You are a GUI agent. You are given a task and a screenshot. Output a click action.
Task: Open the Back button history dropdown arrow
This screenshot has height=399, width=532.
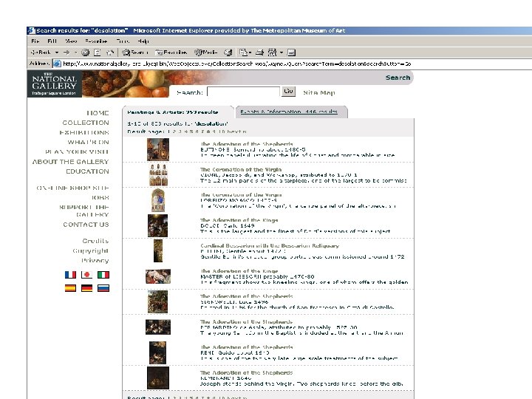(x=57, y=52)
